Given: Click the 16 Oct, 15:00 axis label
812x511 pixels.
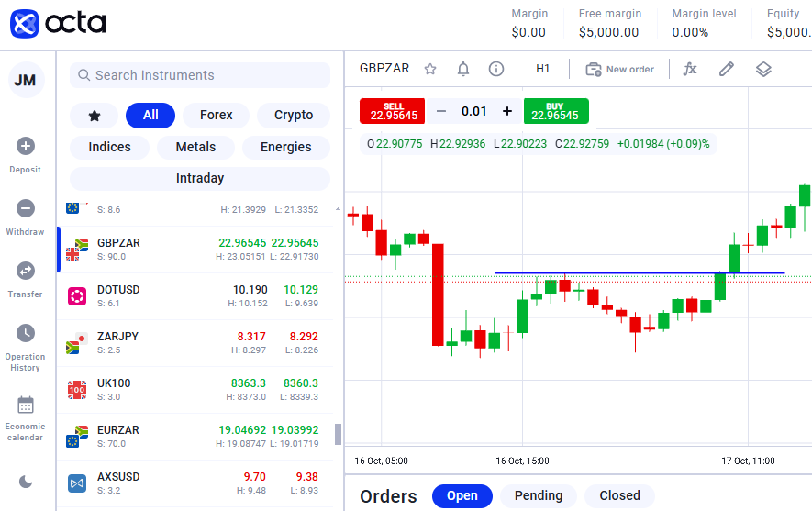Looking at the screenshot, I should pyautogui.click(x=522, y=461).
